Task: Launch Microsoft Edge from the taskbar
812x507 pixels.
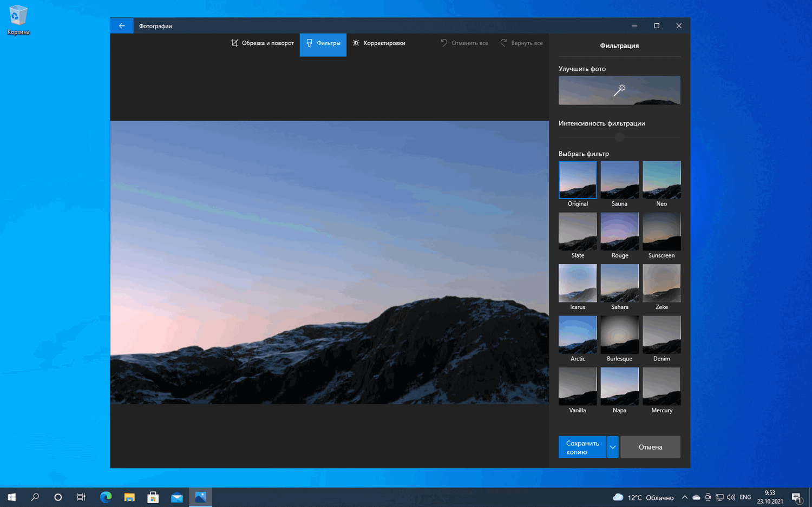Action: 106,497
